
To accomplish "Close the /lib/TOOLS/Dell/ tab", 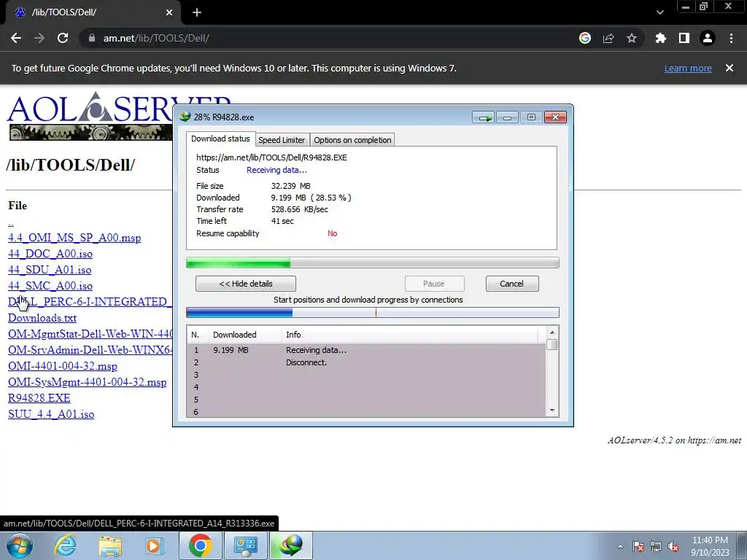I will [x=169, y=12].
